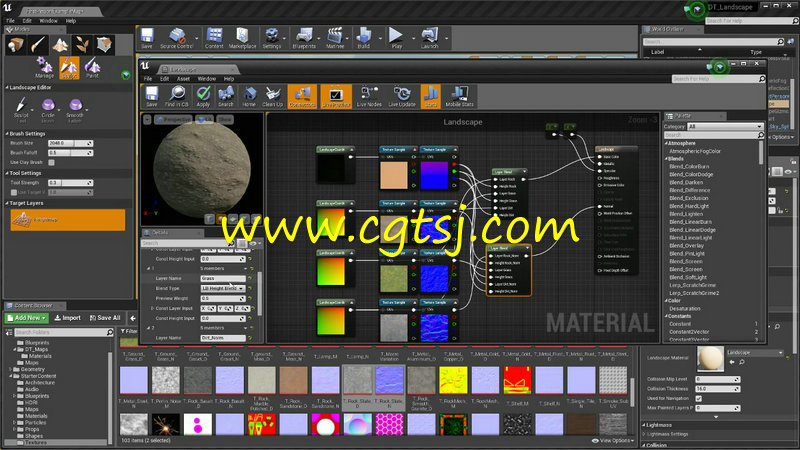Click Clean Up in material editor toolbar
Screen dimensions: 800x450
pyautogui.click(x=272, y=96)
